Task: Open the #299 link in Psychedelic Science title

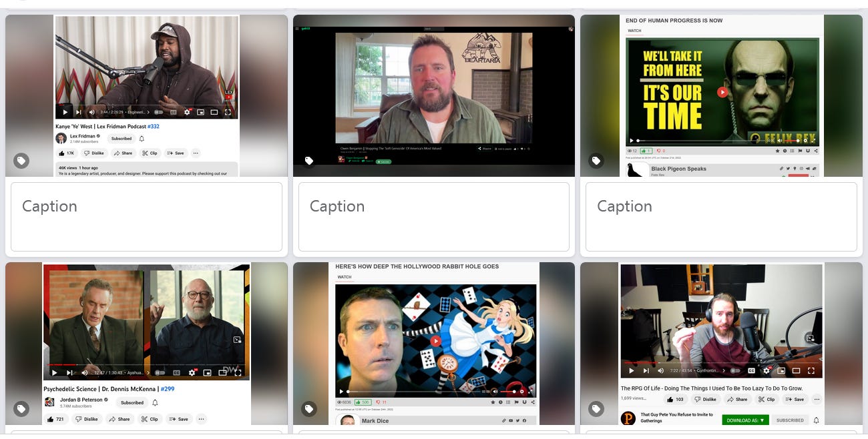Action: 168,388
